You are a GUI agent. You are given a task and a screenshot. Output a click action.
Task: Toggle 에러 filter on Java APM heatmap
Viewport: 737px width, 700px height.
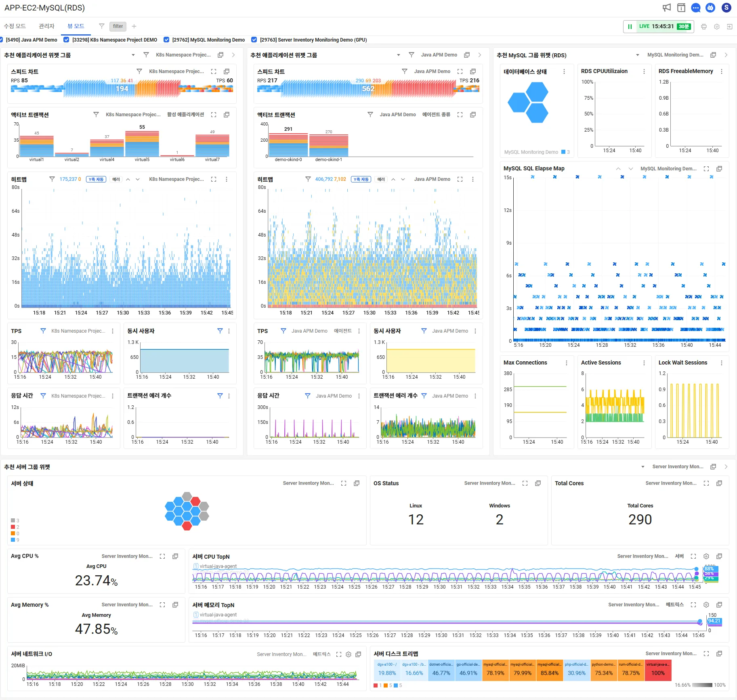click(381, 179)
